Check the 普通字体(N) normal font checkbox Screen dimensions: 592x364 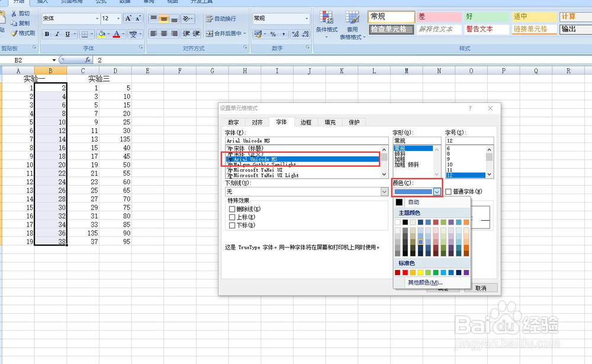(x=449, y=192)
